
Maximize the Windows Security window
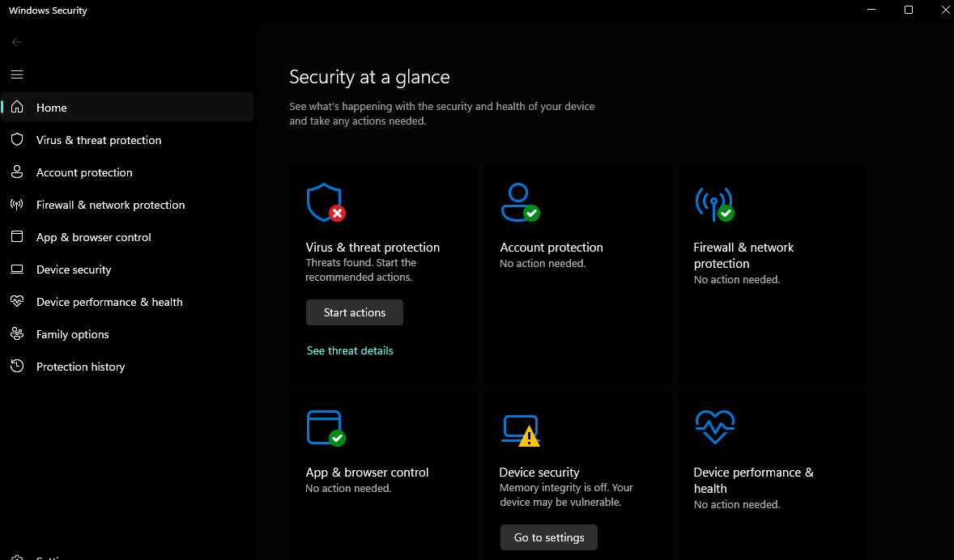(909, 10)
